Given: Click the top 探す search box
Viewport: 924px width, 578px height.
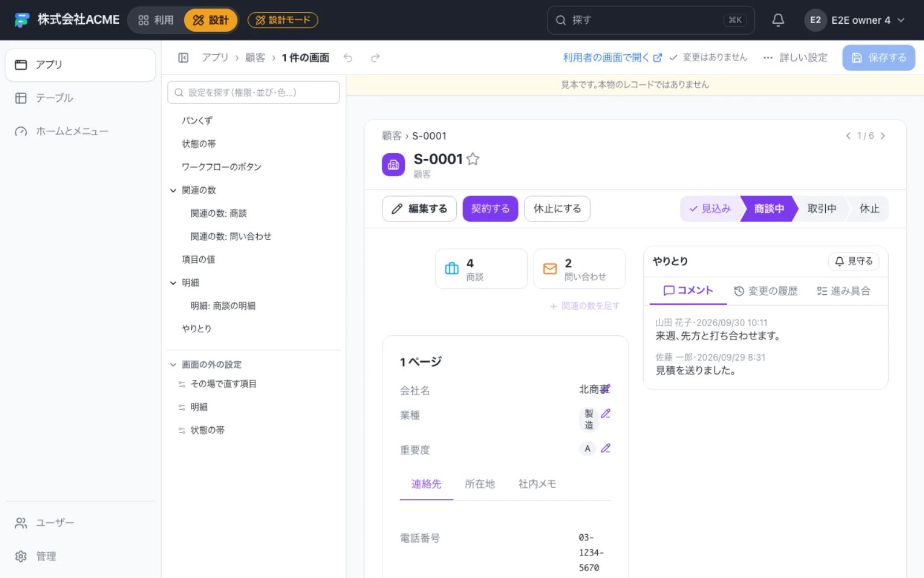Looking at the screenshot, I should (651, 20).
